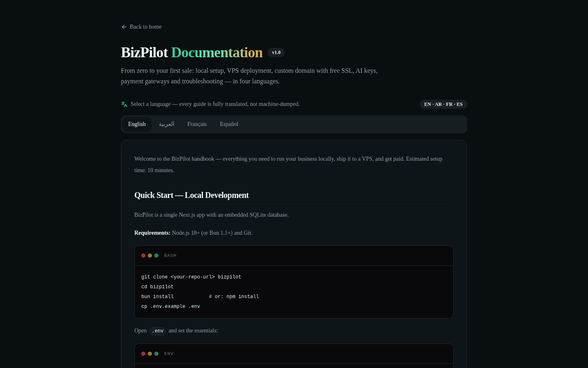Click the EN · AR · FR · ES badge
Viewport: 588px width, 368px height.
click(x=443, y=104)
